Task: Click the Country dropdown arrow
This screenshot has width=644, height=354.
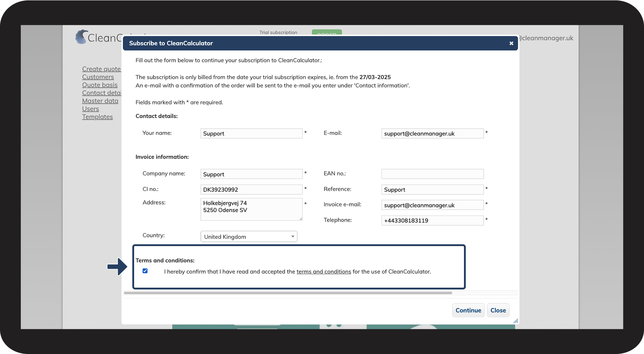Action: click(292, 237)
